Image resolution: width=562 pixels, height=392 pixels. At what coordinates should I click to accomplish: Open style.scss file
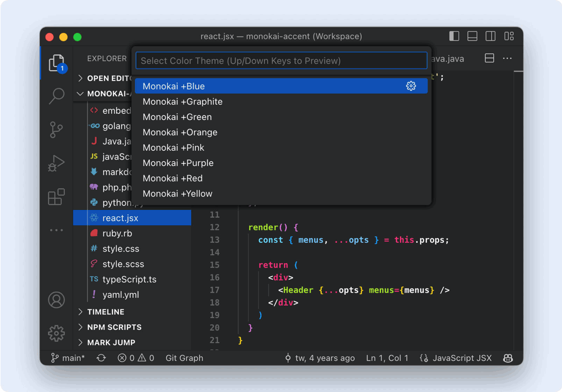132,264
